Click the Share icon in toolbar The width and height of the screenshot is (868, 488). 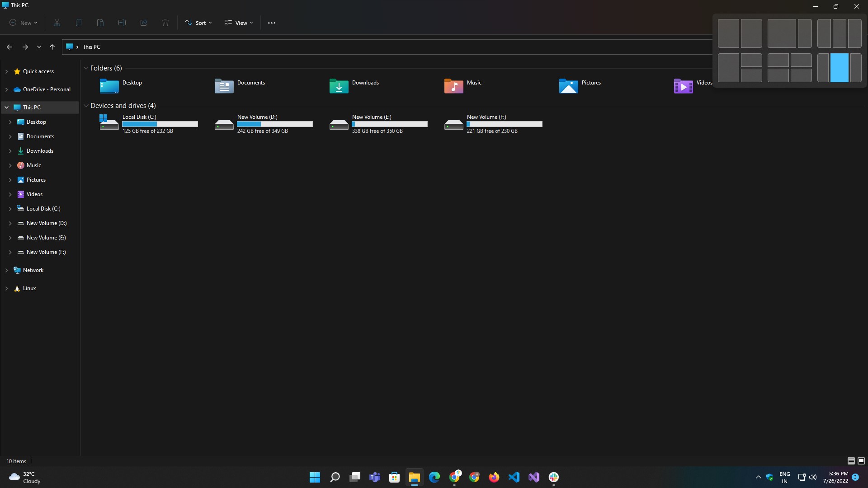144,23
